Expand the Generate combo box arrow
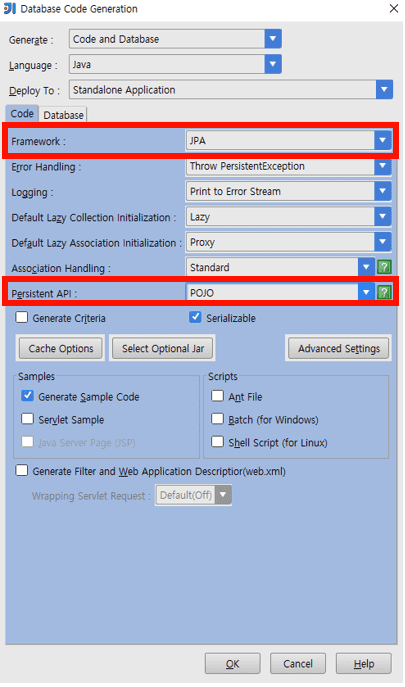The height and width of the screenshot is (687, 405). [x=273, y=39]
